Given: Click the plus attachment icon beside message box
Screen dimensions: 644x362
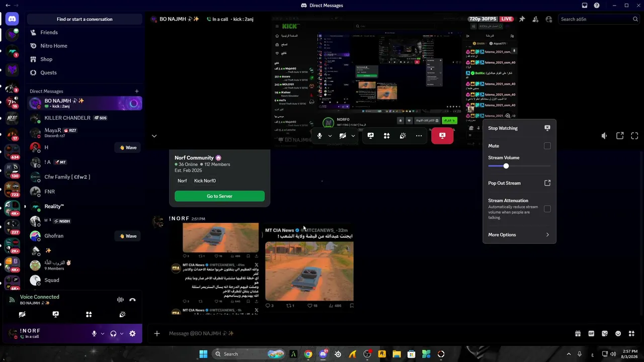Looking at the screenshot, I should pos(157,333).
